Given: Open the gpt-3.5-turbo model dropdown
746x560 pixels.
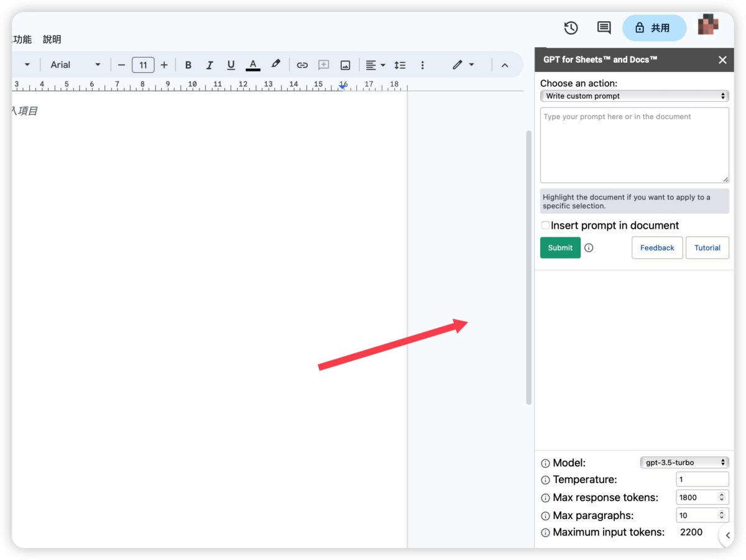Looking at the screenshot, I should [x=684, y=462].
